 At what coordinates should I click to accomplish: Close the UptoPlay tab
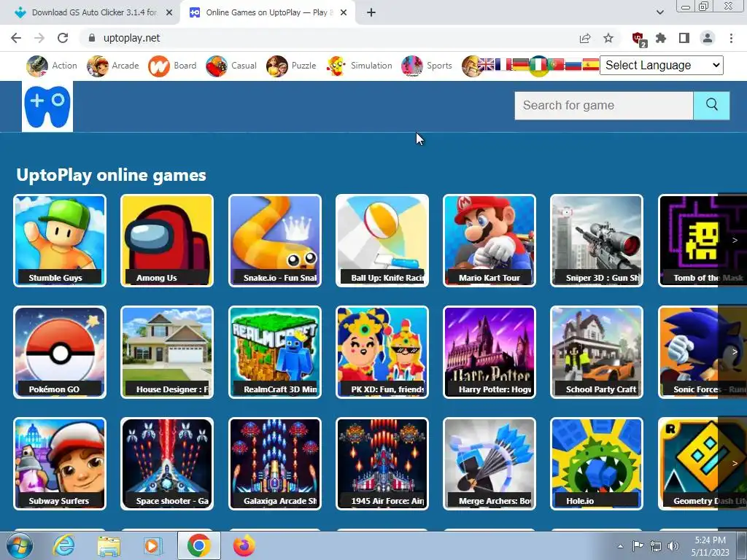[344, 13]
